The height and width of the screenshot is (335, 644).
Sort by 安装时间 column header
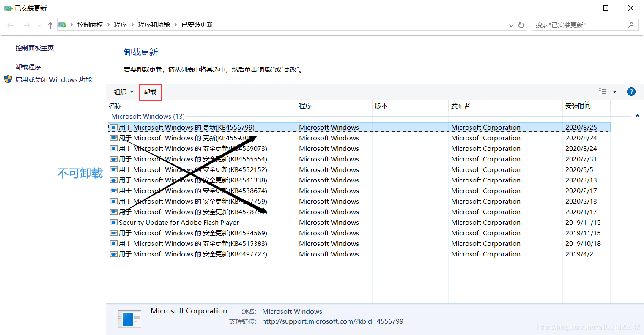pyautogui.click(x=586, y=106)
